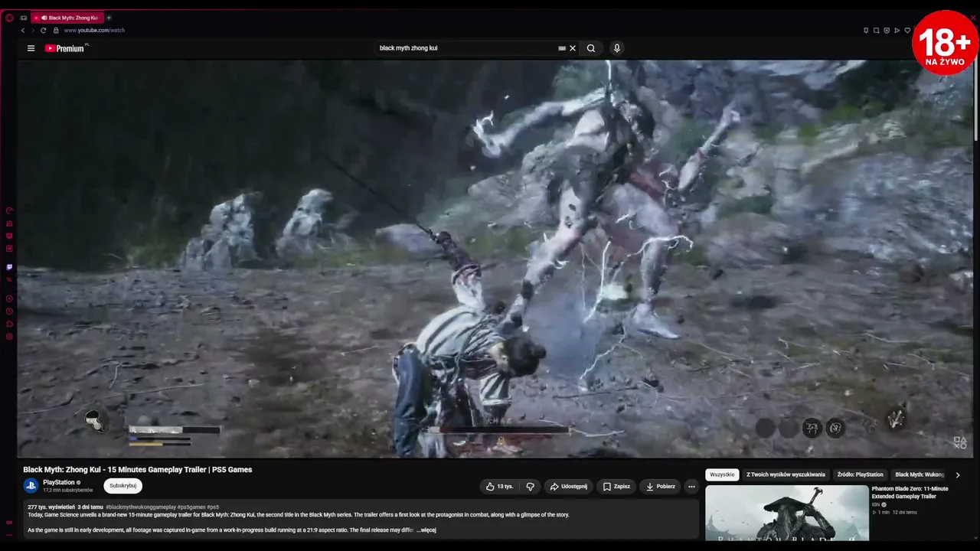
Task: Go back with the browser back arrow
Action: click(23, 31)
